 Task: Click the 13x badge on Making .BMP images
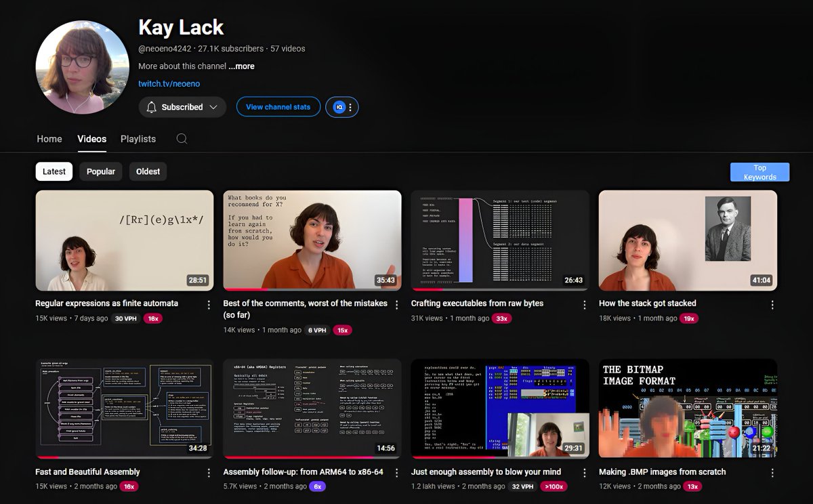692,486
